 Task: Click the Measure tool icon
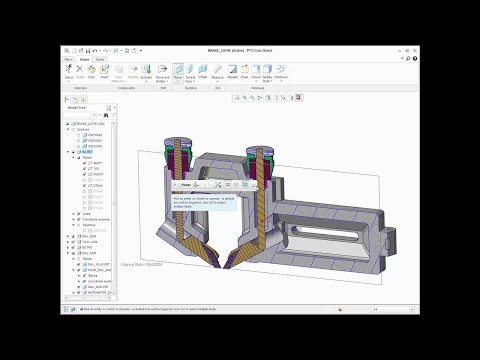pyautogui.click(x=217, y=69)
